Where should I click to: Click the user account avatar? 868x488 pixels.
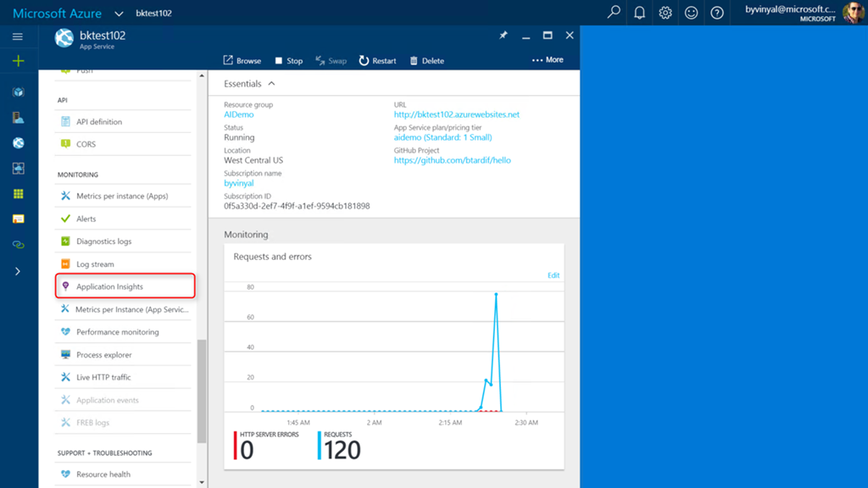click(x=853, y=12)
